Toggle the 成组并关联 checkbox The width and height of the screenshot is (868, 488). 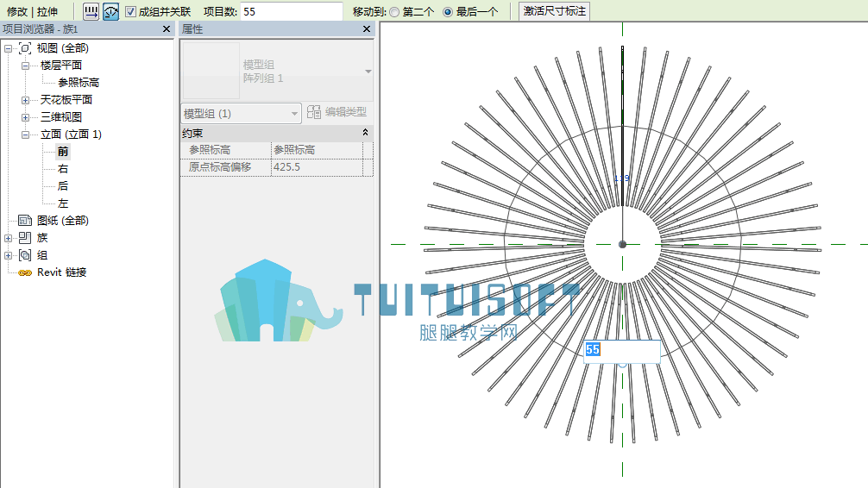(130, 11)
